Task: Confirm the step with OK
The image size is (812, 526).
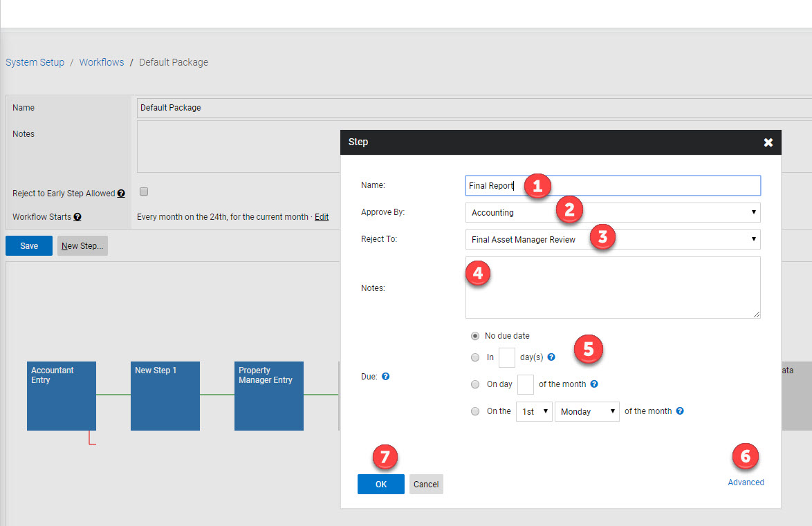Action: 380,484
